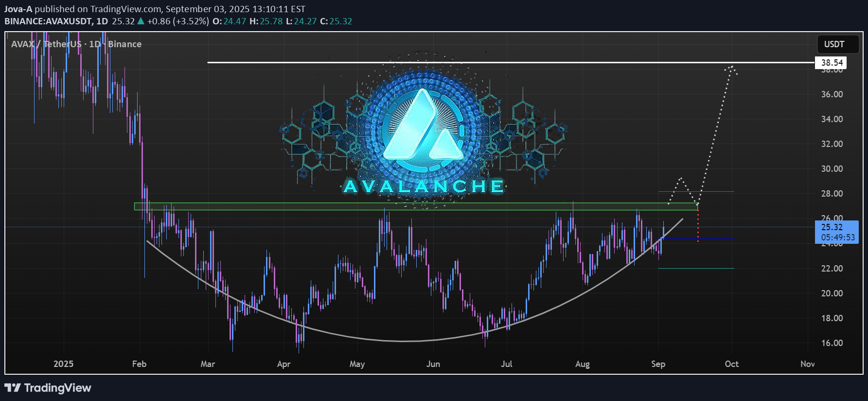Viewport: 868px width, 401px height.
Task: Click the Mar label on time axis
Action: [208, 364]
